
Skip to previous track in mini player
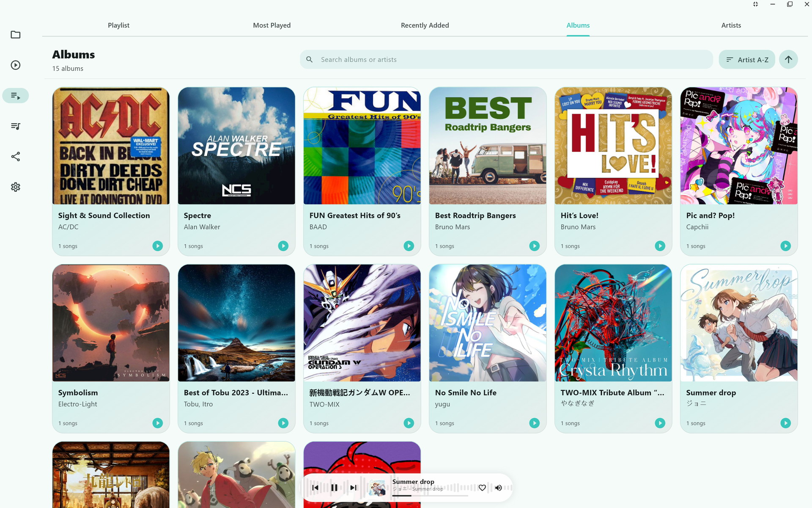point(315,488)
